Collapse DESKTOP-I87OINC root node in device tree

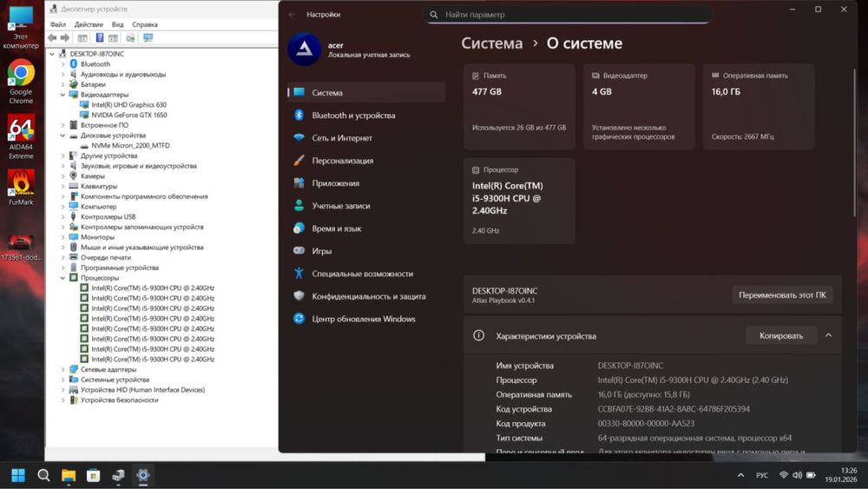click(x=52, y=54)
